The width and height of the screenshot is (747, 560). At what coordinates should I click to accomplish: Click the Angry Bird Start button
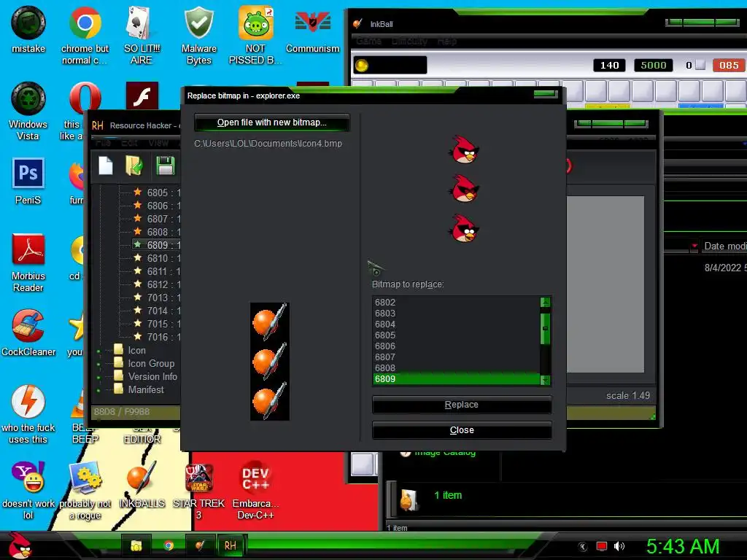20,545
